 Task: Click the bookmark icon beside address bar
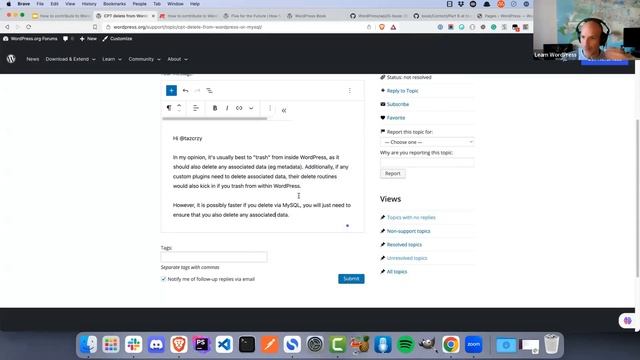click(95, 27)
